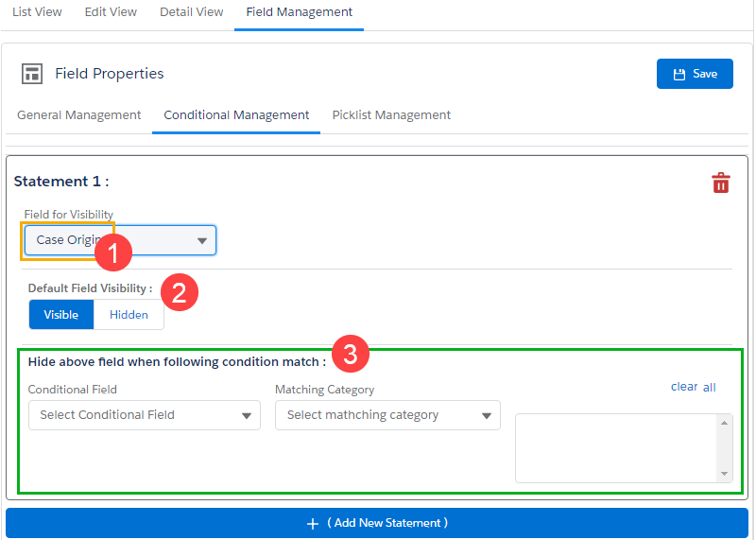756x540 pixels.
Task: Open the Picklist Management tab
Action: (391, 115)
